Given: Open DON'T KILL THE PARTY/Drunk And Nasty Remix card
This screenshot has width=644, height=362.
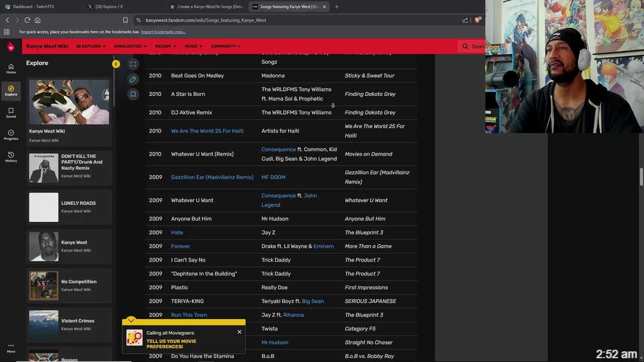Looking at the screenshot, I should pos(69,168).
